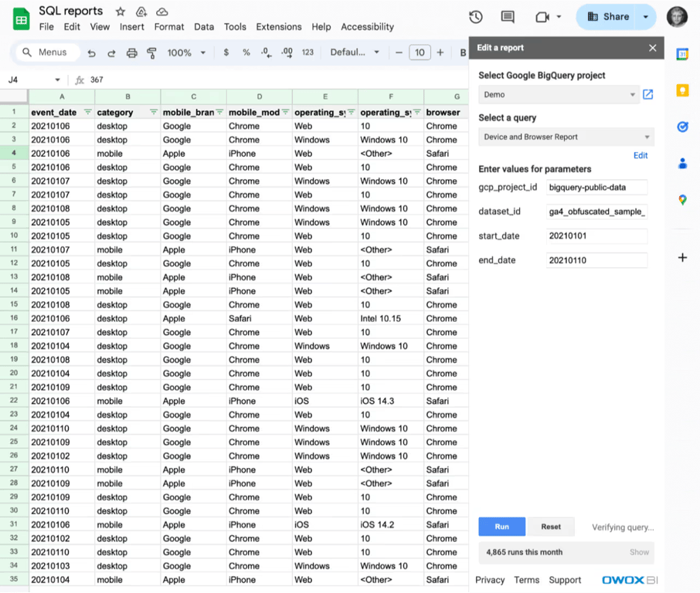Toggle filter on mobile_brand column
Screen dimensions: 700x593
click(219, 112)
